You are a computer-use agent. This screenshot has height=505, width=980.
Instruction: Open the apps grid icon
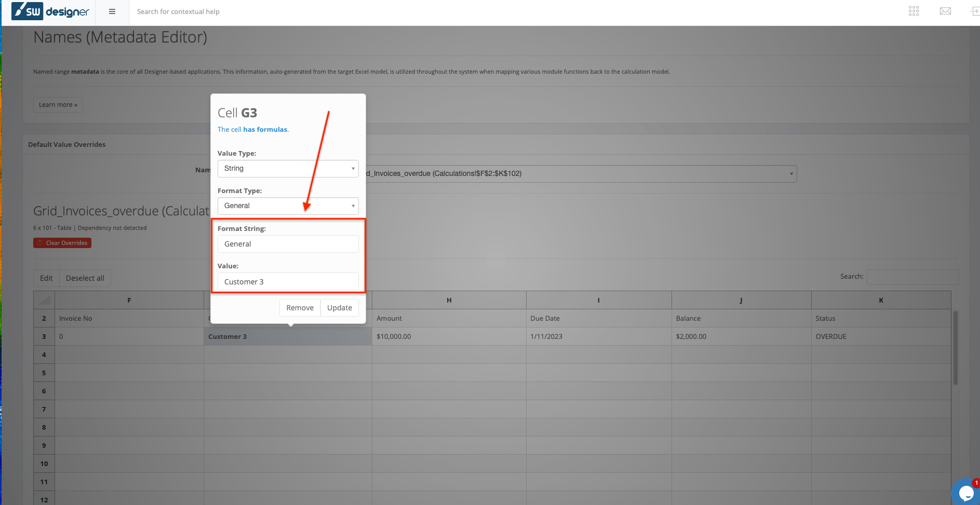(x=914, y=11)
